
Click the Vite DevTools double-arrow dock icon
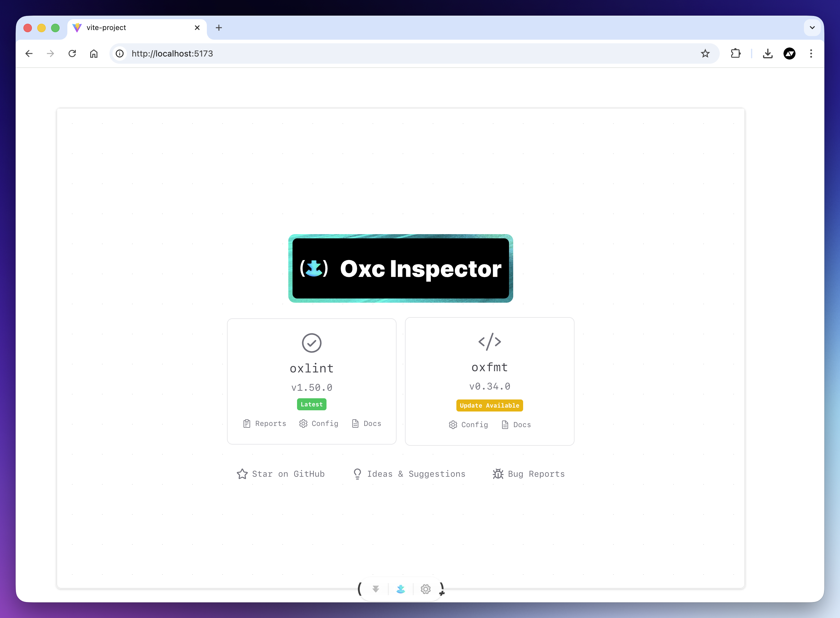coord(376,589)
